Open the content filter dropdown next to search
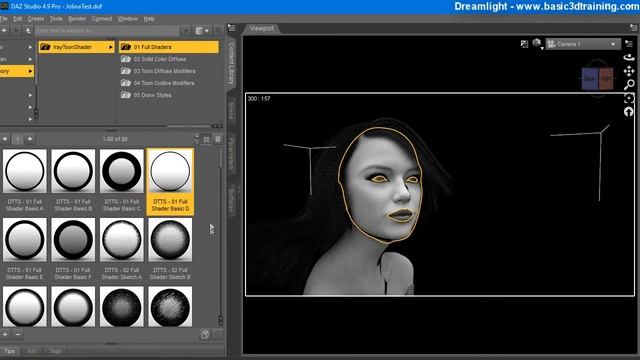Image resolution: width=640 pixels, height=360 pixels. (x=202, y=31)
